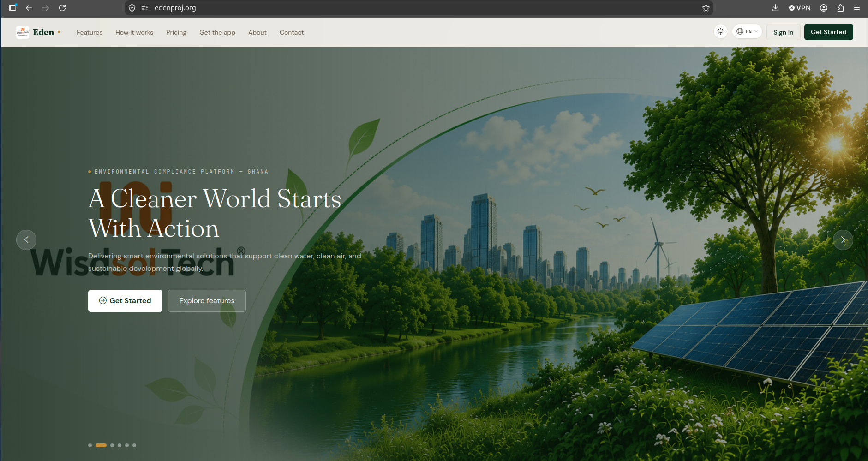Click the Eden brand name text
This screenshot has width=868, height=461.
point(43,32)
